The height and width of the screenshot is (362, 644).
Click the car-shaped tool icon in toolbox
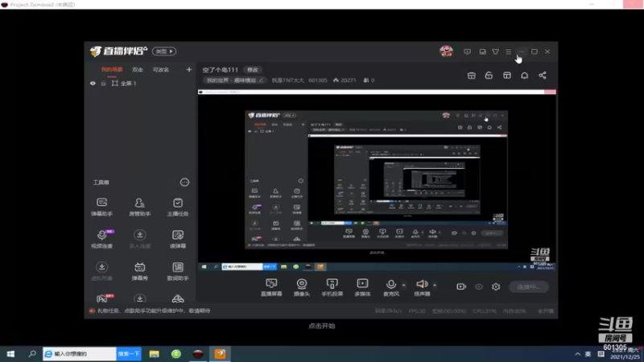[x=177, y=298]
